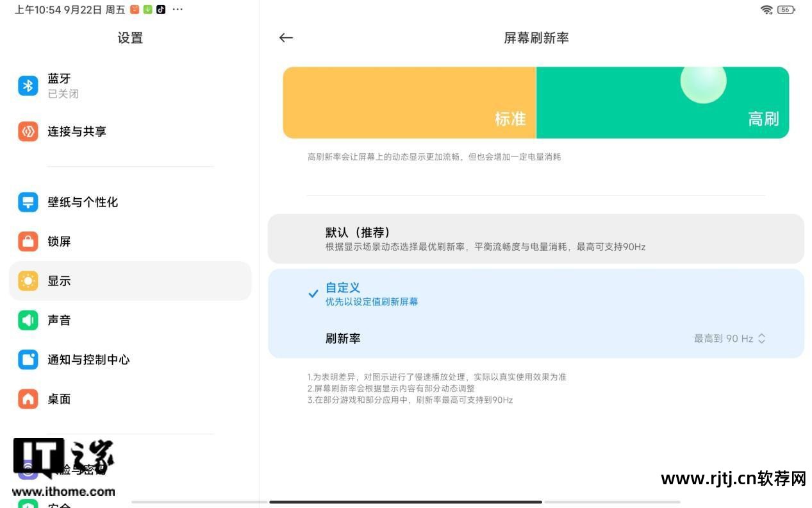Switch to 高刷 high refresh mode
This screenshot has height=508, width=812.
pos(662,102)
